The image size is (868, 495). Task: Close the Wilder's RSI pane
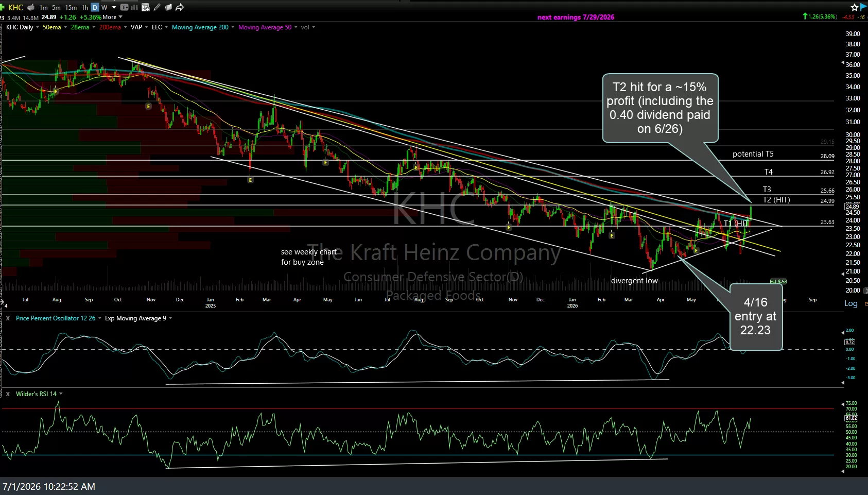click(8, 394)
